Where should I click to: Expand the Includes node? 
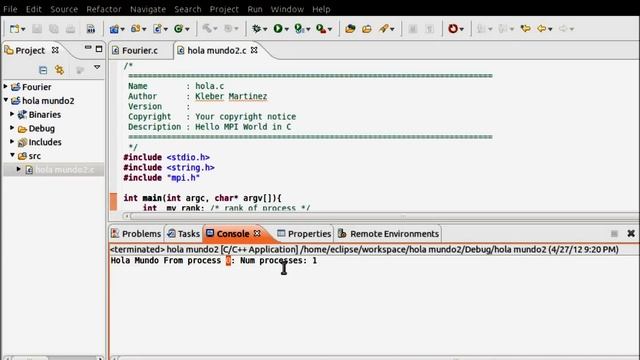point(12,142)
